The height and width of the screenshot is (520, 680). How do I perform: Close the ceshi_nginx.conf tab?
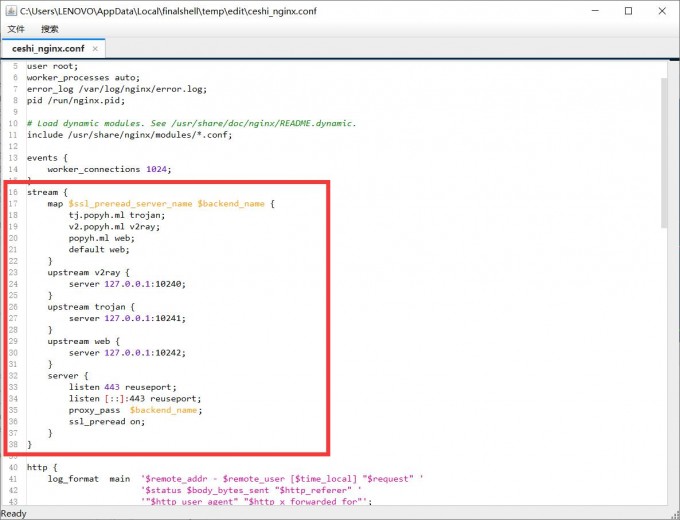(95, 49)
